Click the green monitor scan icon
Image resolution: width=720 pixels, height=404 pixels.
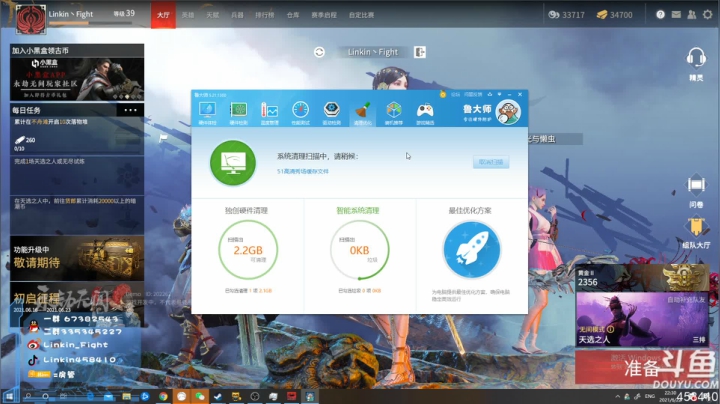(233, 163)
